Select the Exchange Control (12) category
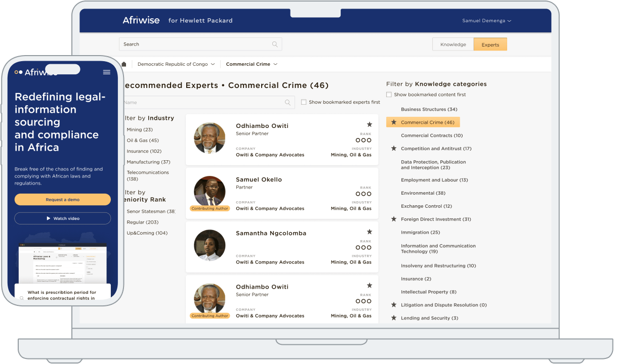The image size is (618, 364). tap(427, 206)
